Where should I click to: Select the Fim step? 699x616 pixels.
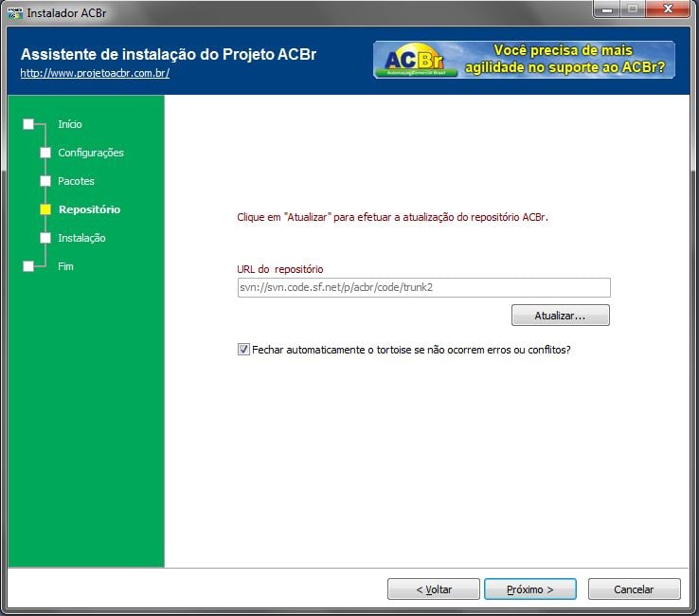[65, 266]
